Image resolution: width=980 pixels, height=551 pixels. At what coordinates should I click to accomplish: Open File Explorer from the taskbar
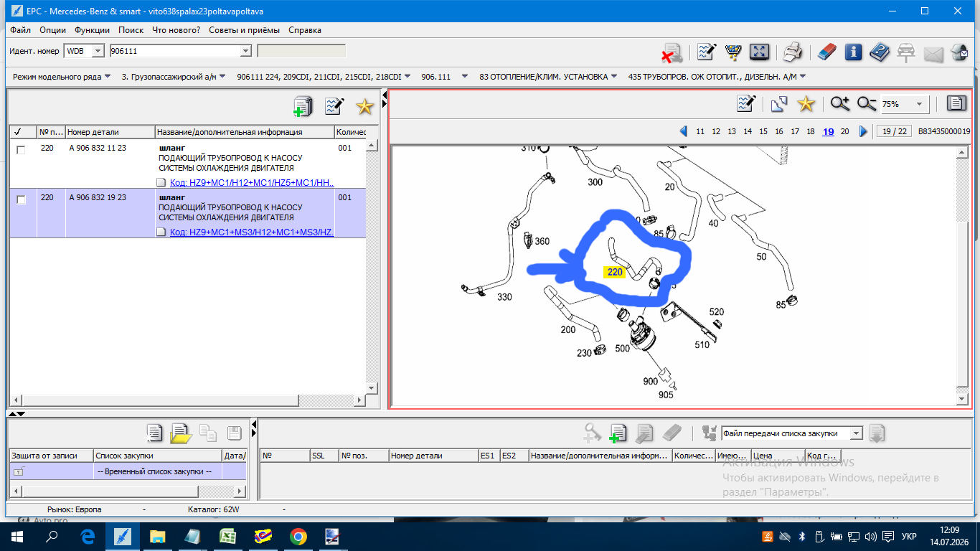pos(158,536)
